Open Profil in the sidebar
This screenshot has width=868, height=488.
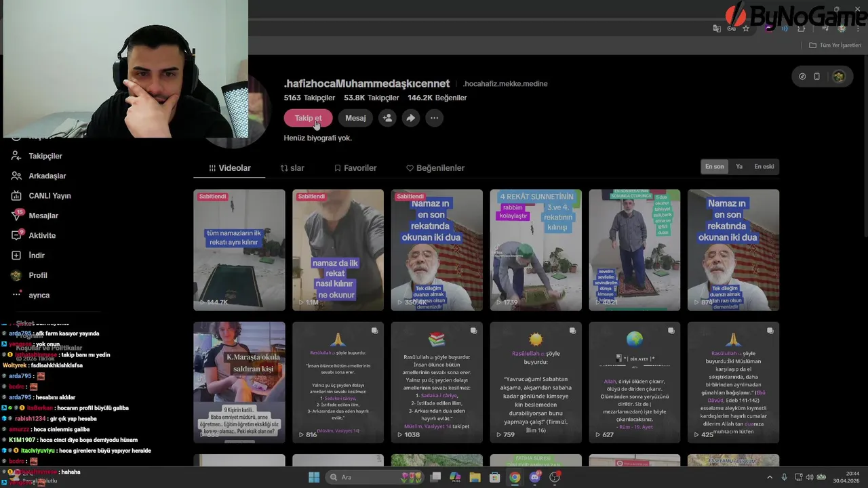tap(38, 275)
